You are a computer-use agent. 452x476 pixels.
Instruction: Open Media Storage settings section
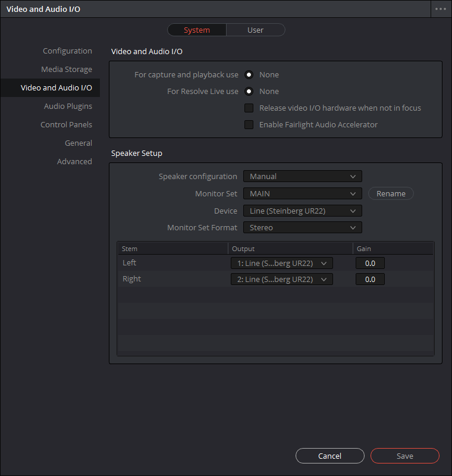(x=67, y=70)
